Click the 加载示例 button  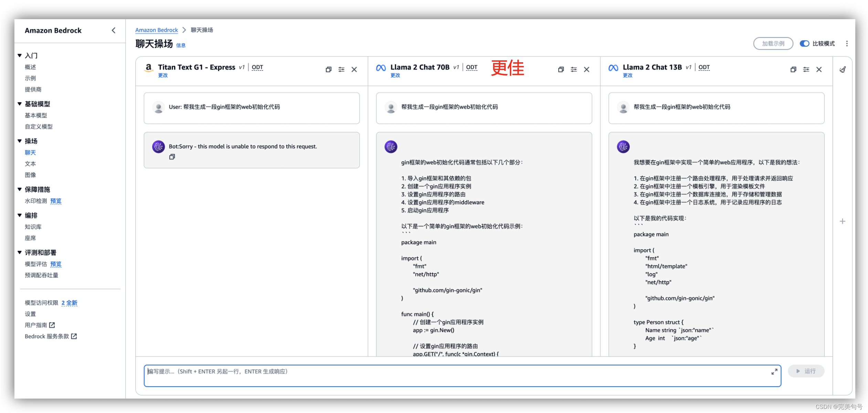click(773, 43)
